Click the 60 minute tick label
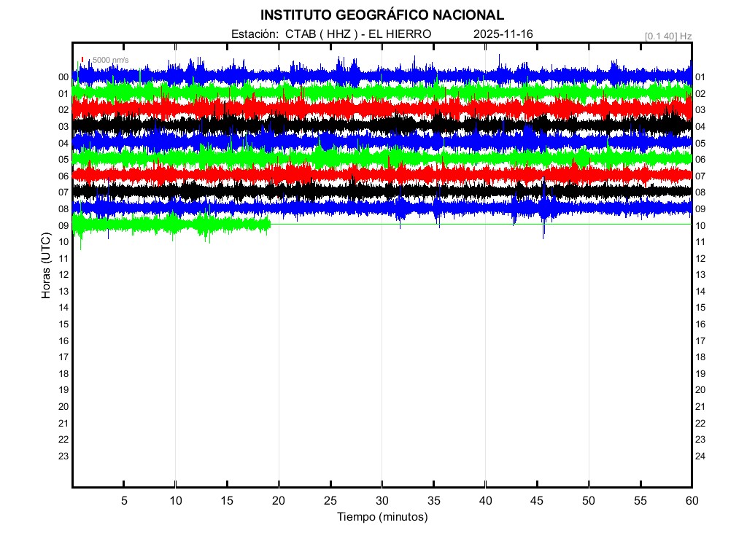This screenshot has width=747, height=560. 691,501
